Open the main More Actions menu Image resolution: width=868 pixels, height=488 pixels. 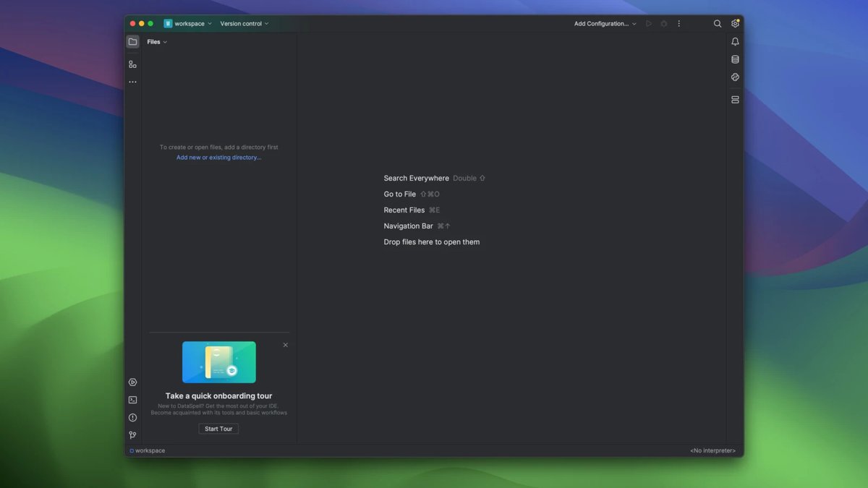click(678, 23)
